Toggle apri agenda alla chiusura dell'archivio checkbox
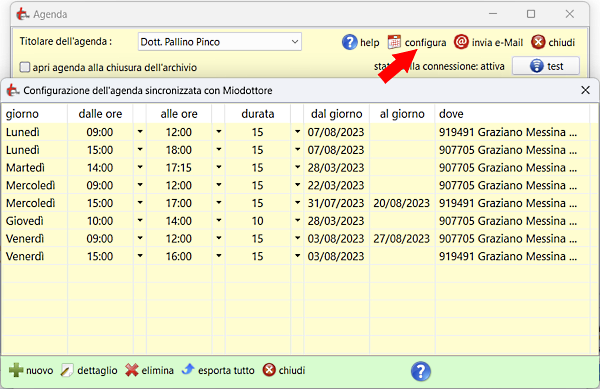 tap(24, 67)
